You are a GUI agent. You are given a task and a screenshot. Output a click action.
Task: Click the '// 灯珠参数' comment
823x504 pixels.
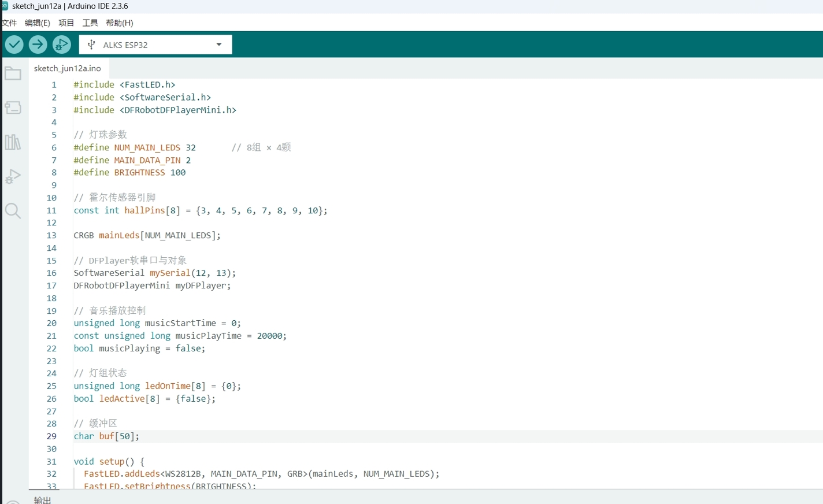[x=101, y=135]
